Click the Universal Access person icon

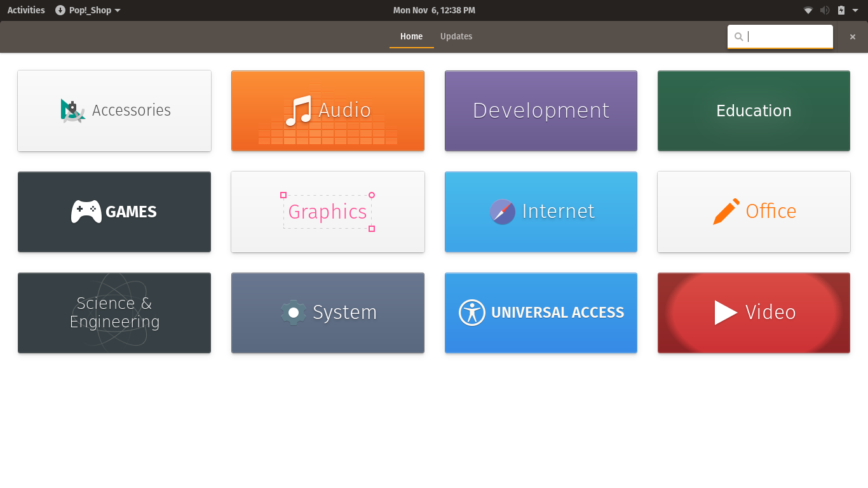click(x=472, y=313)
